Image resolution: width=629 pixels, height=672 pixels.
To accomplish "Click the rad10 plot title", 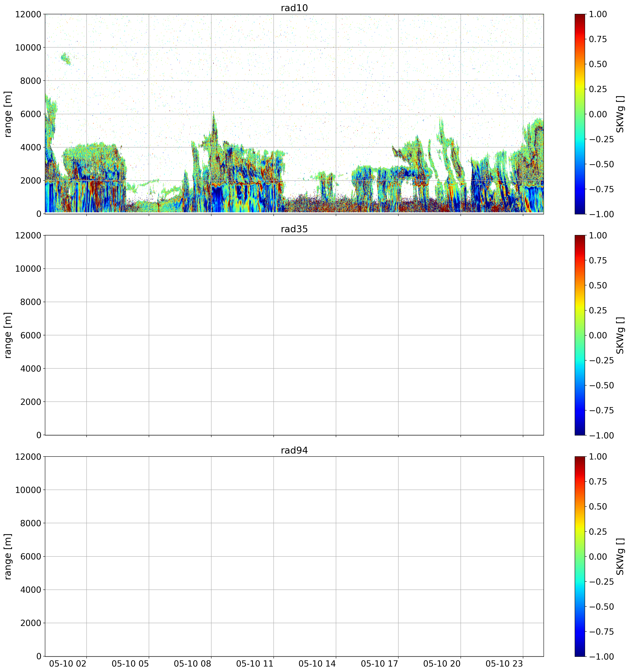I will coord(294,8).
